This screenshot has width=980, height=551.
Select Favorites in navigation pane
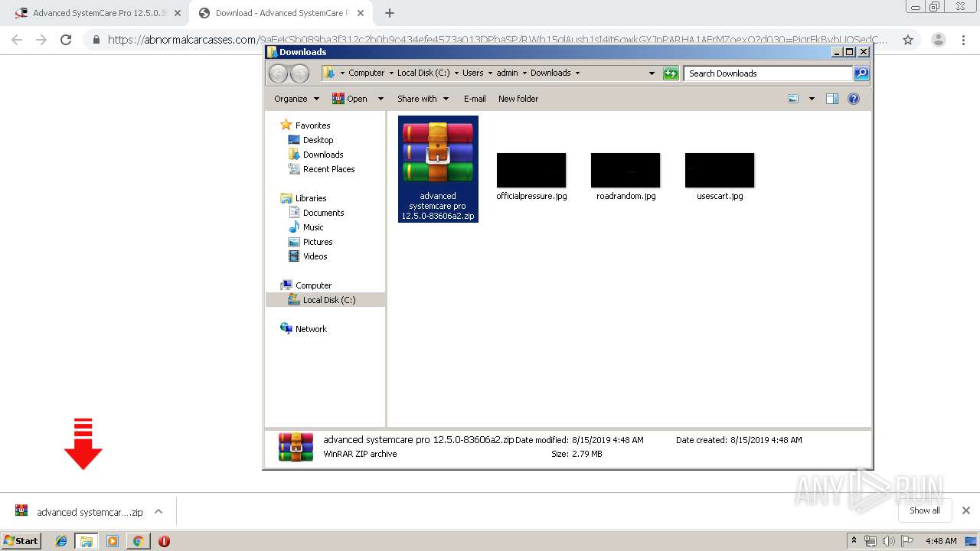[312, 126]
